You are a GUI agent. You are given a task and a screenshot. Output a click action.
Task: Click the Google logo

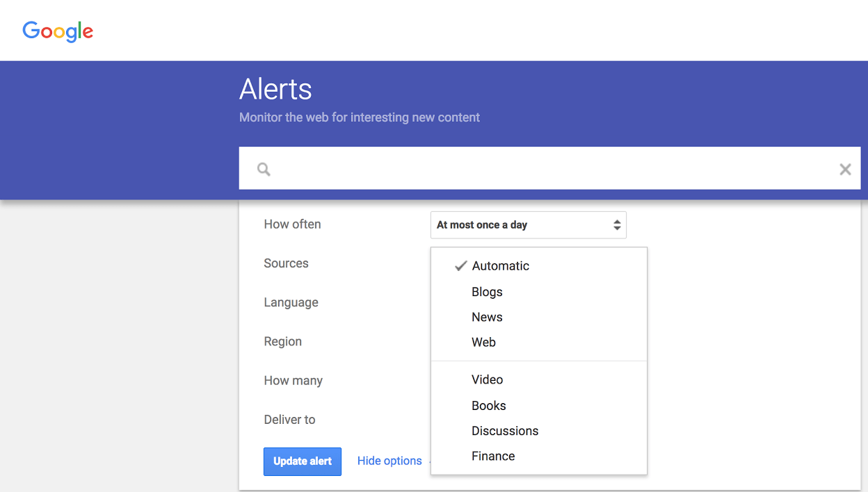coord(58,31)
